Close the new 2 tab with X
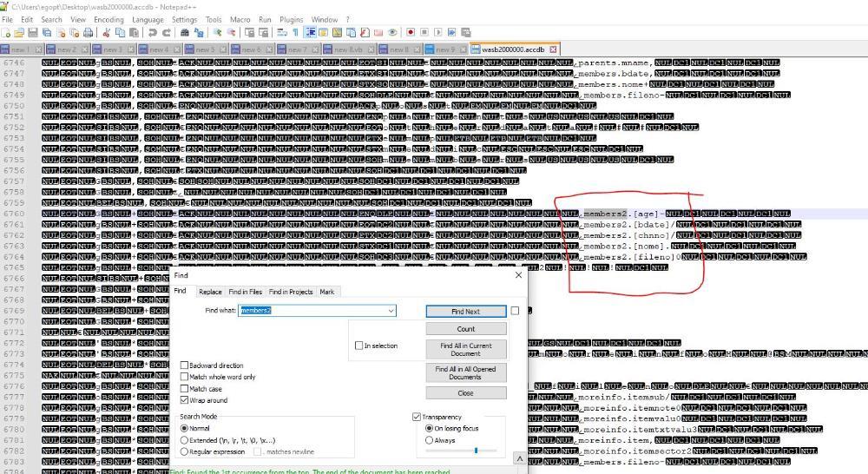 point(84,49)
